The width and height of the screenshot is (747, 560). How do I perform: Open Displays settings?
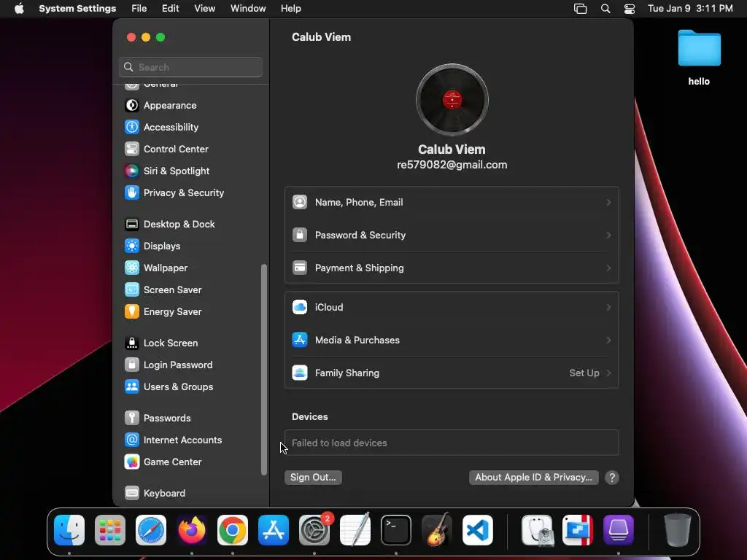pyautogui.click(x=190, y=246)
